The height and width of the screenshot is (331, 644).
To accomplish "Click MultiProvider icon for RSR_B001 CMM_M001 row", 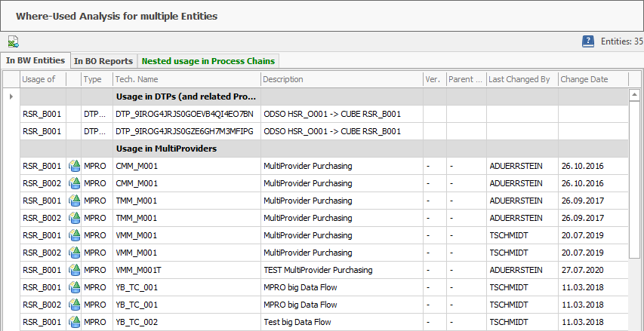I will coord(75,166).
